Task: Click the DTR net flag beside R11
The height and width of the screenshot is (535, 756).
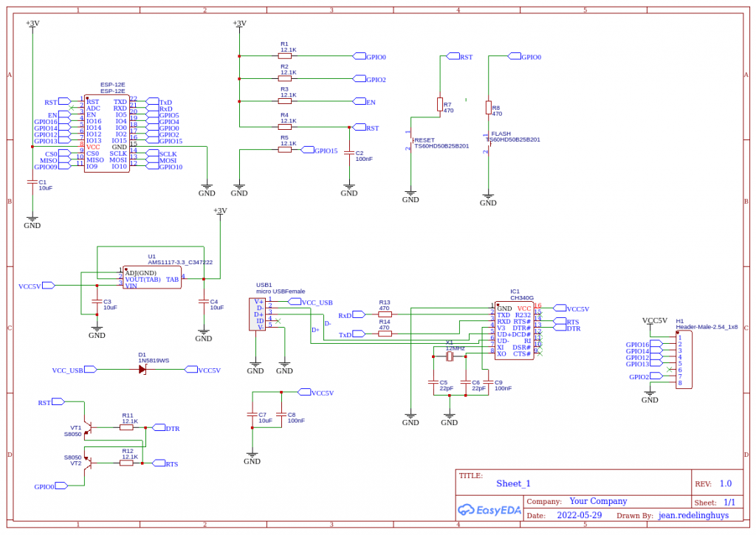Action: point(166,428)
